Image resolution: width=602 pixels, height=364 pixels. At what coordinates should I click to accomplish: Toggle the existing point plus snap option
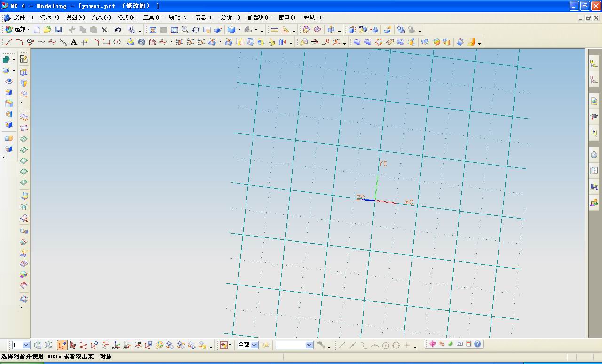click(407, 345)
